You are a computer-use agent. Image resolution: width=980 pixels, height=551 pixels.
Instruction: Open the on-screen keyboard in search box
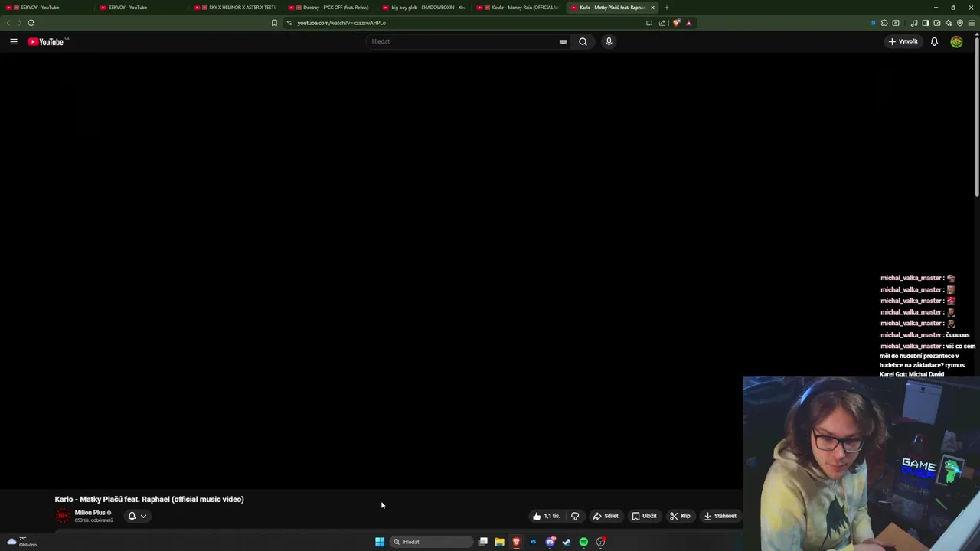click(563, 42)
